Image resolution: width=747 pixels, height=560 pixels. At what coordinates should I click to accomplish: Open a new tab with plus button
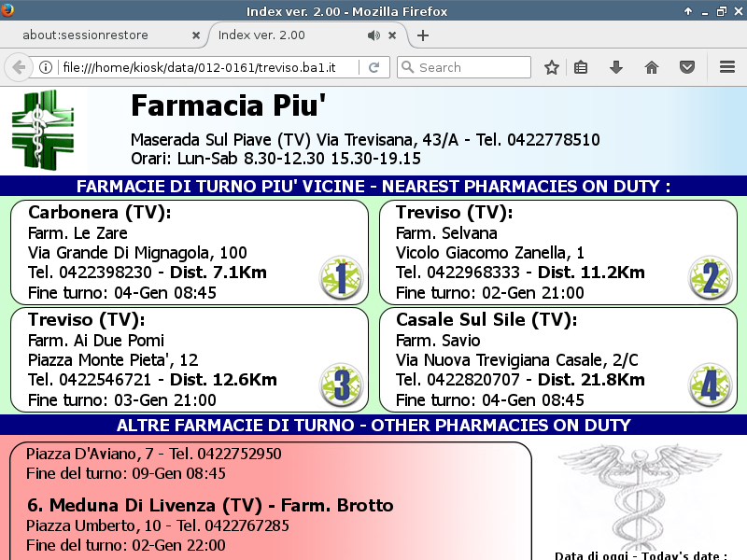click(423, 35)
